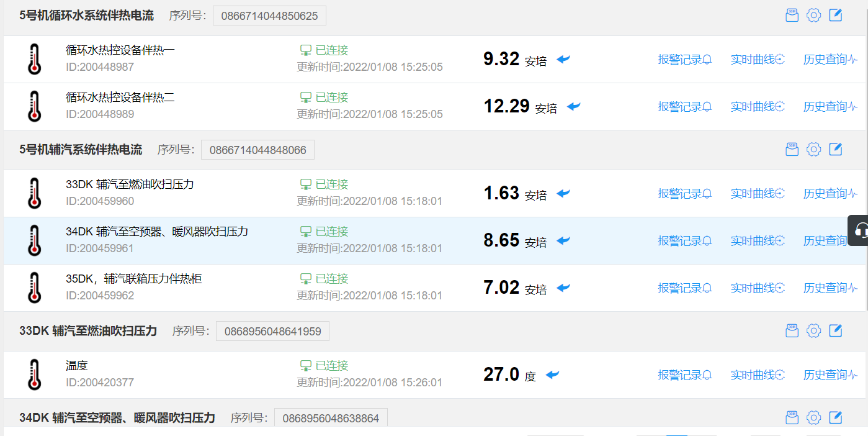This screenshot has width=868, height=436.
Task: Click the text ID:200448989
Action: [x=100, y=114]
